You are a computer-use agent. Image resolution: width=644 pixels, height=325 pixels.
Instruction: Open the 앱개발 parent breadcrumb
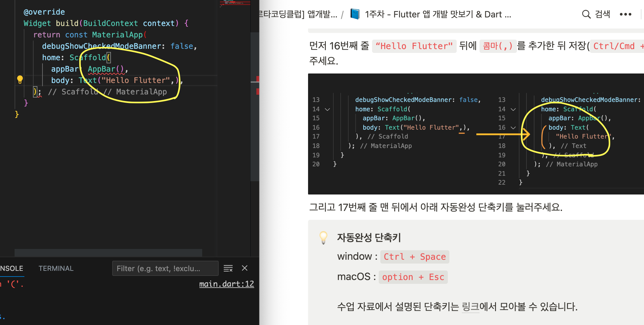click(298, 14)
